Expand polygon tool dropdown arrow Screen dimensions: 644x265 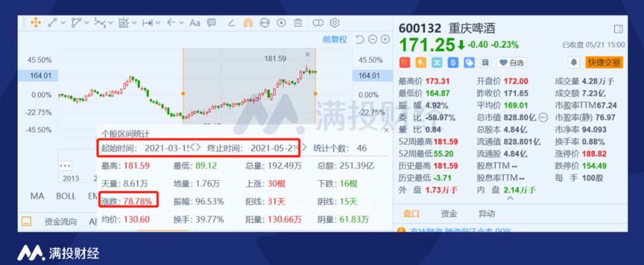[x=86, y=23]
